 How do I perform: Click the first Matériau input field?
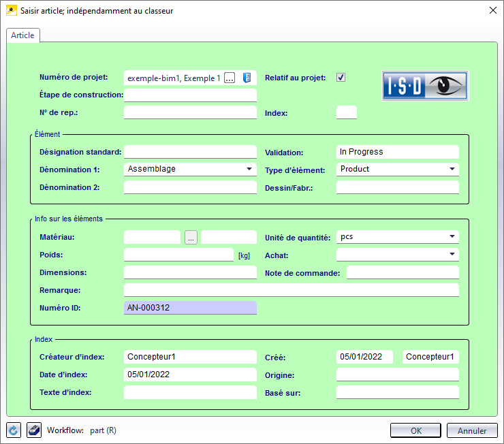coord(152,237)
